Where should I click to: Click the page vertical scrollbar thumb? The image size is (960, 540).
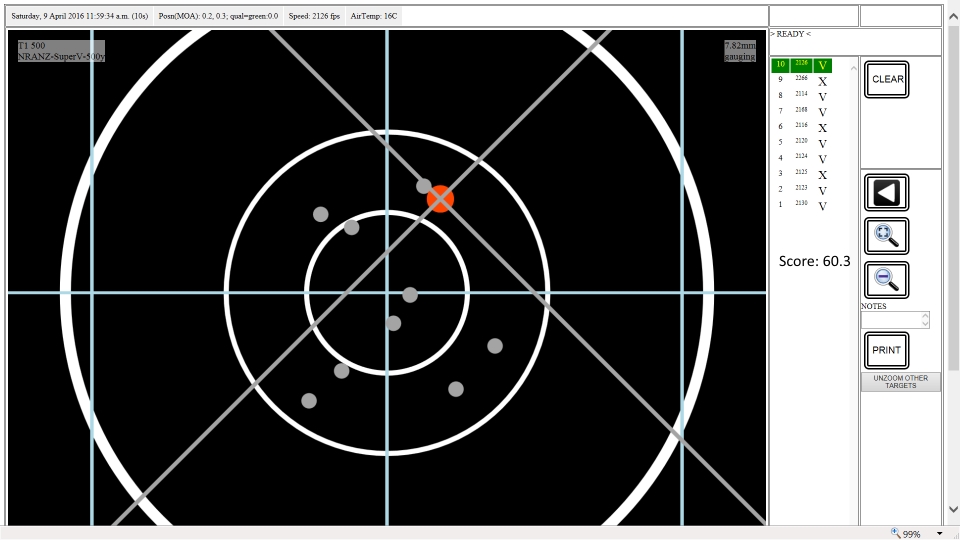click(953, 196)
